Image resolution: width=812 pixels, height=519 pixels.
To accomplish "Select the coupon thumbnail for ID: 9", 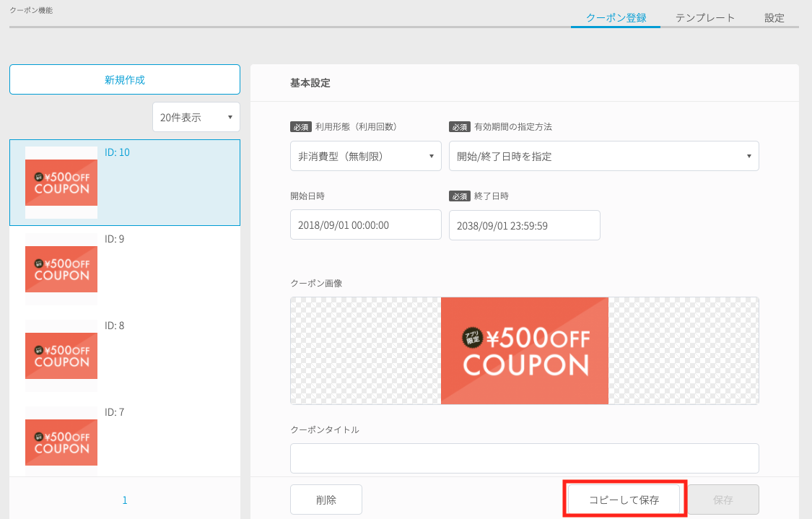I will [x=61, y=269].
